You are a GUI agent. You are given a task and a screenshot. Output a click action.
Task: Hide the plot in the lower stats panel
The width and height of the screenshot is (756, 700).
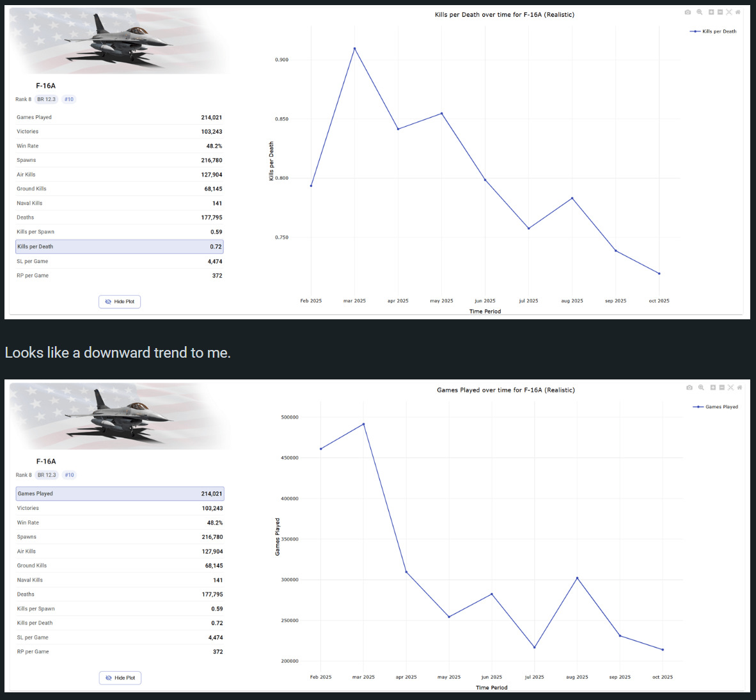click(120, 678)
